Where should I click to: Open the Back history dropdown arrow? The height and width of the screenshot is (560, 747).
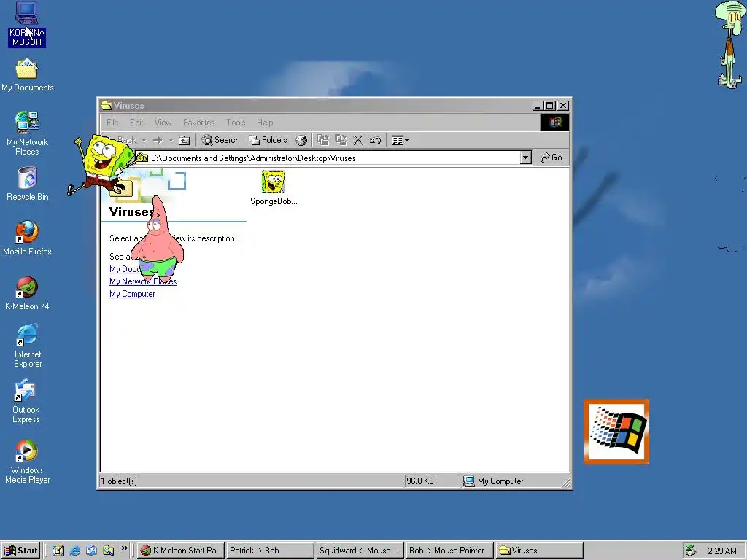click(144, 141)
